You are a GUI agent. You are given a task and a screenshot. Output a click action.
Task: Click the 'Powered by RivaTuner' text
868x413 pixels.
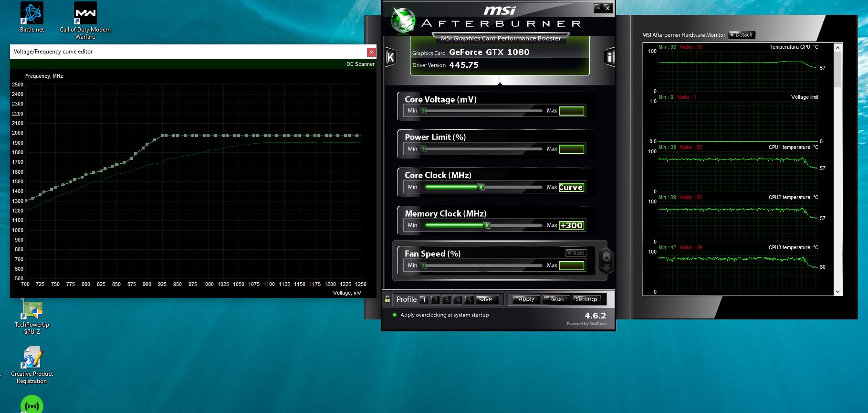(586, 324)
